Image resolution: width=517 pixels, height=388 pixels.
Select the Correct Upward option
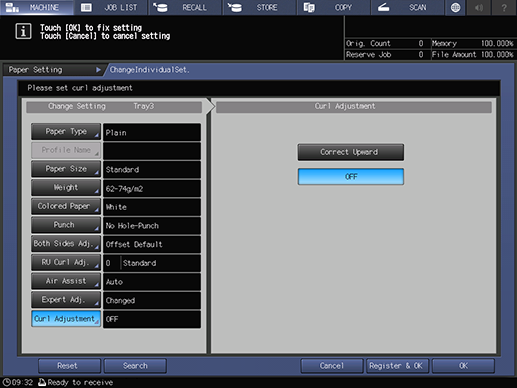[350, 152]
